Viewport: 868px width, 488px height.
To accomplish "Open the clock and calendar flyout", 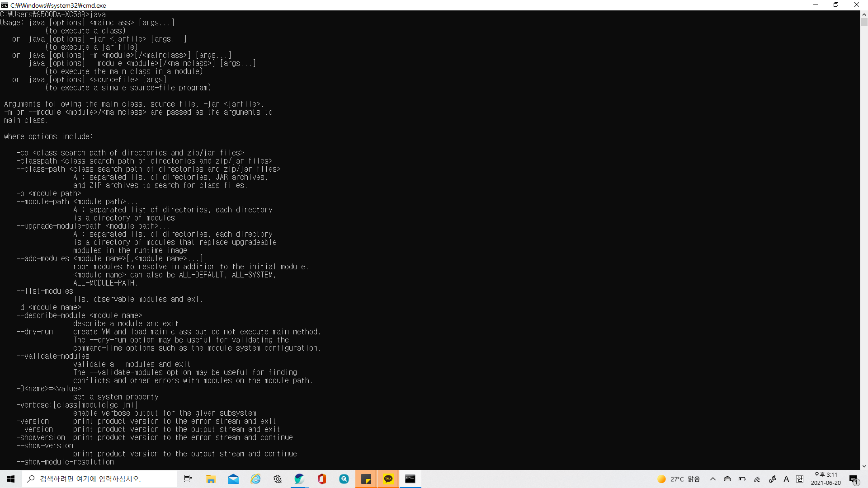I will (826, 479).
